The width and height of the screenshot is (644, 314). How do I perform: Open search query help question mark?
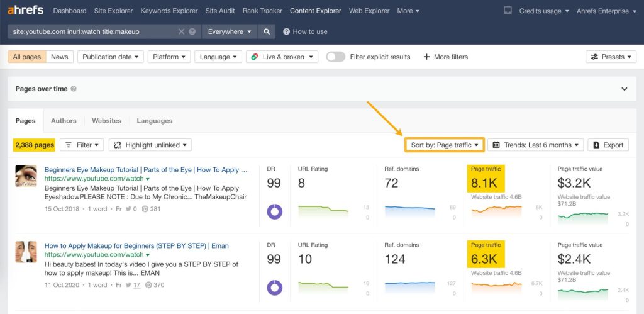point(192,31)
